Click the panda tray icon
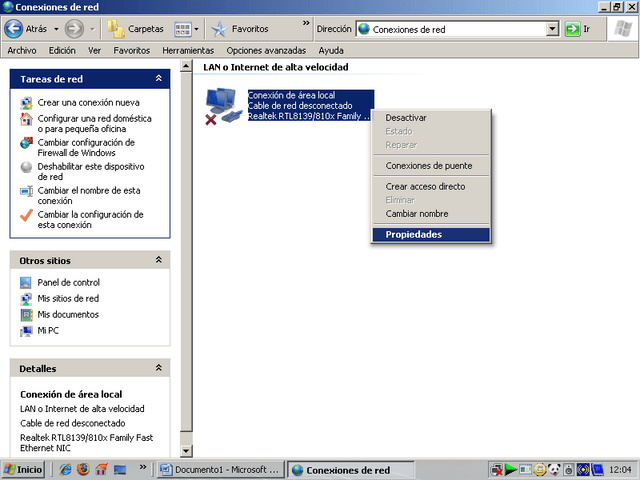This screenshot has height=480, width=640. coord(554,470)
